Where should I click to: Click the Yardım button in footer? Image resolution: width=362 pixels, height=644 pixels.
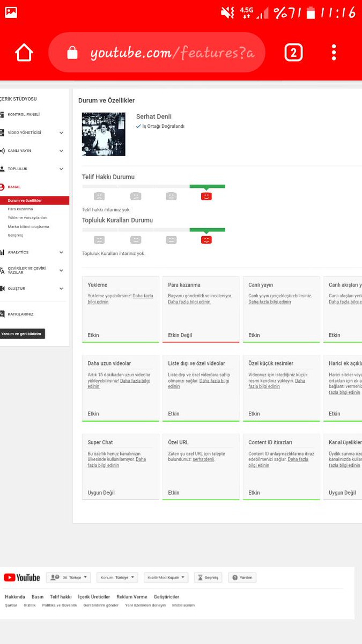[242, 577]
